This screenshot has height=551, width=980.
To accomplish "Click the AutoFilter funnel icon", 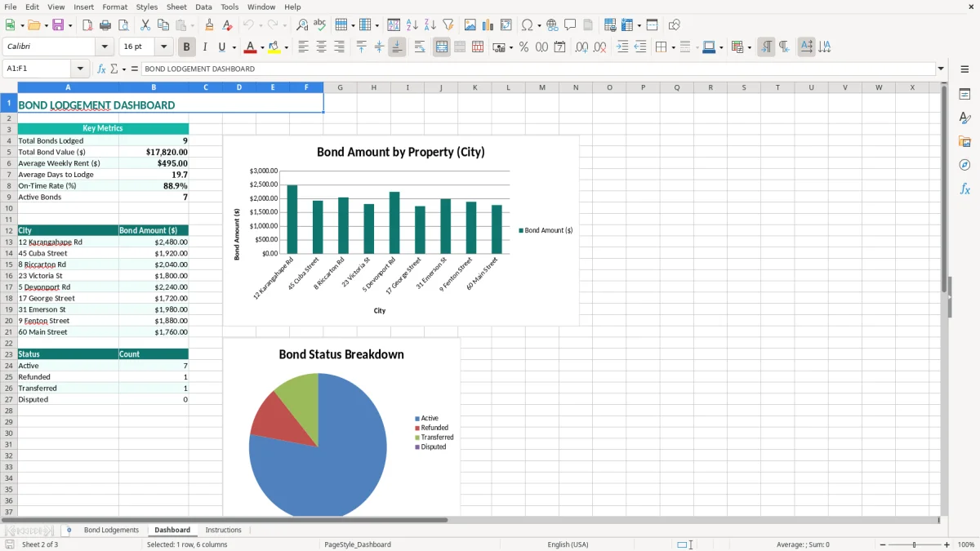I will pos(448,25).
